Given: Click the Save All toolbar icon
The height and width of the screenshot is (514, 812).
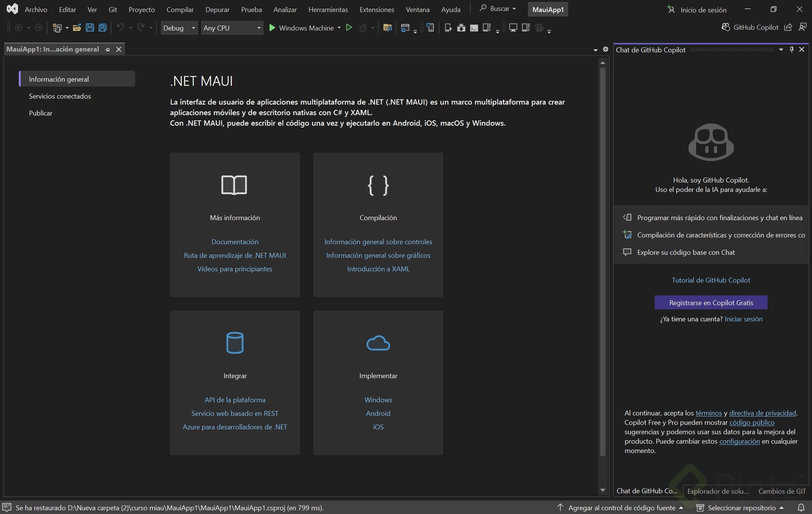Looking at the screenshot, I should click(x=102, y=28).
